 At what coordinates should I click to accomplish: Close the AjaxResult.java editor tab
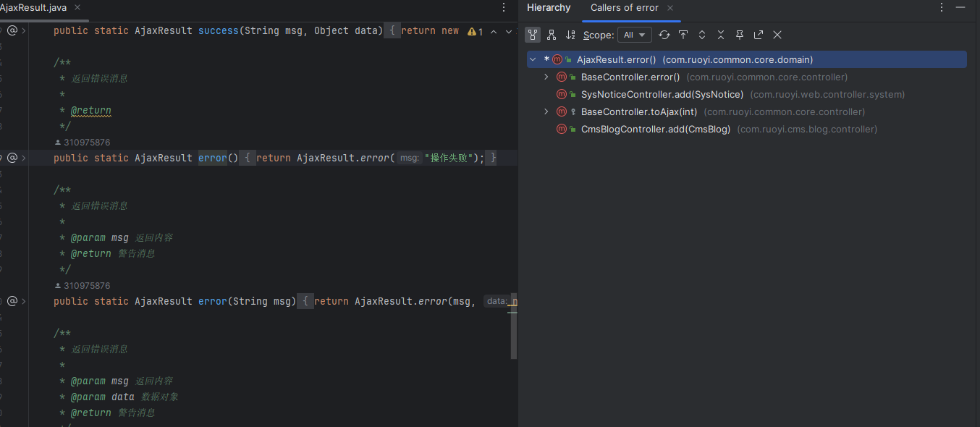(77, 7)
